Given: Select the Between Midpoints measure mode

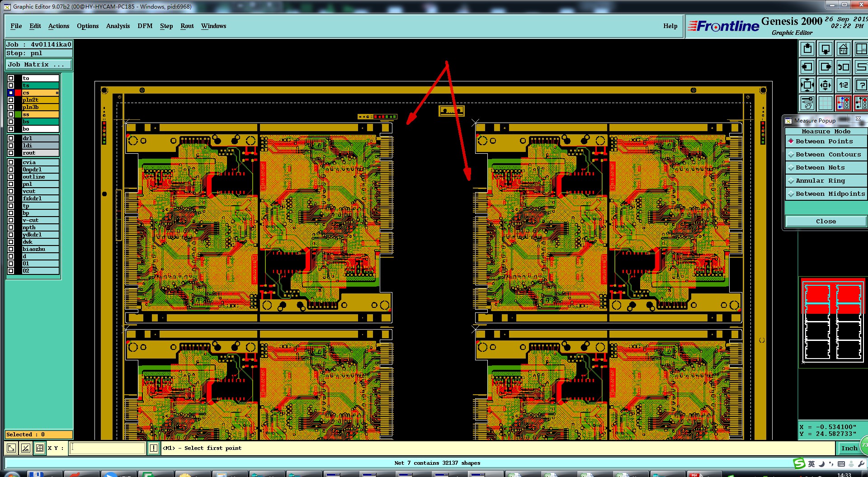Looking at the screenshot, I should coord(826,194).
